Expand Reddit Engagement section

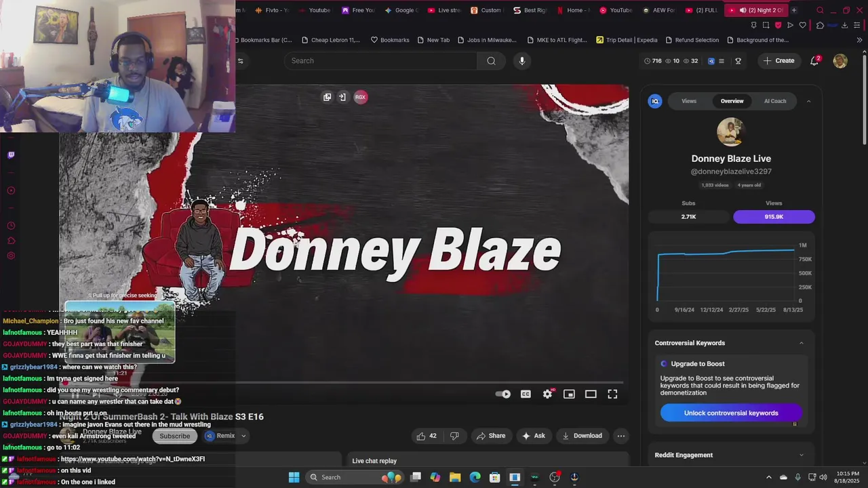(x=801, y=455)
